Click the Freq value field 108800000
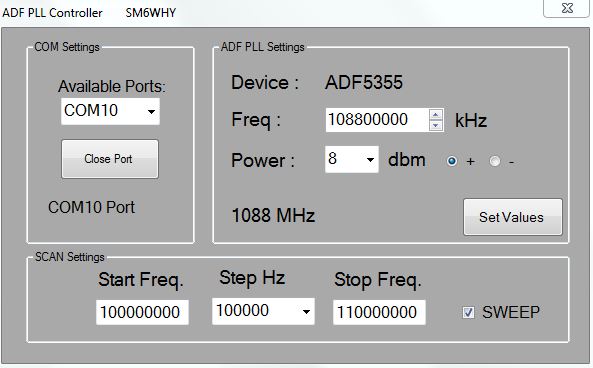This screenshot has height=368, width=593. pyautogui.click(x=377, y=120)
